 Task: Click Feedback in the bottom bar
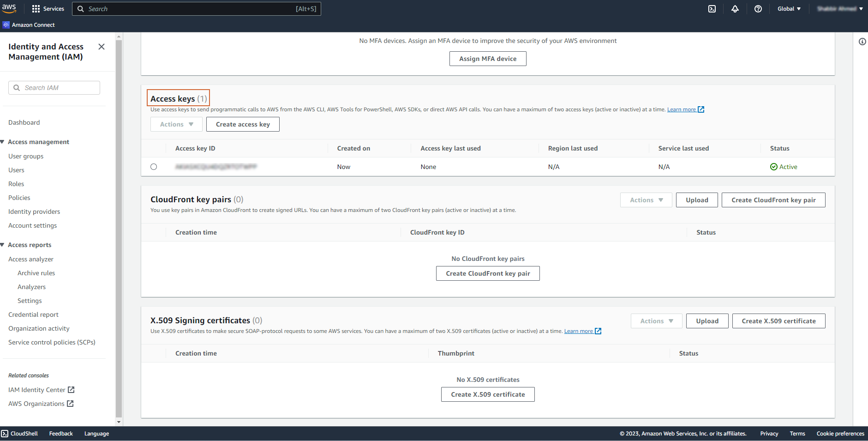[60, 433]
